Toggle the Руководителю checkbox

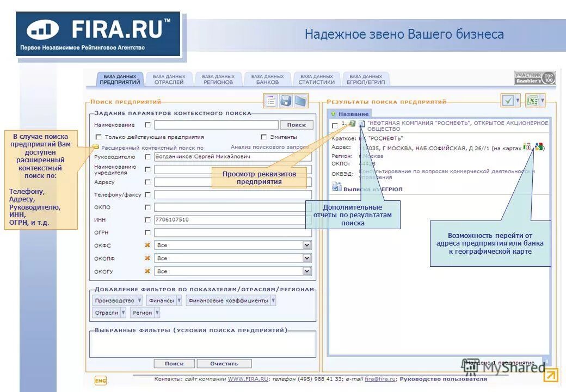[x=147, y=157]
